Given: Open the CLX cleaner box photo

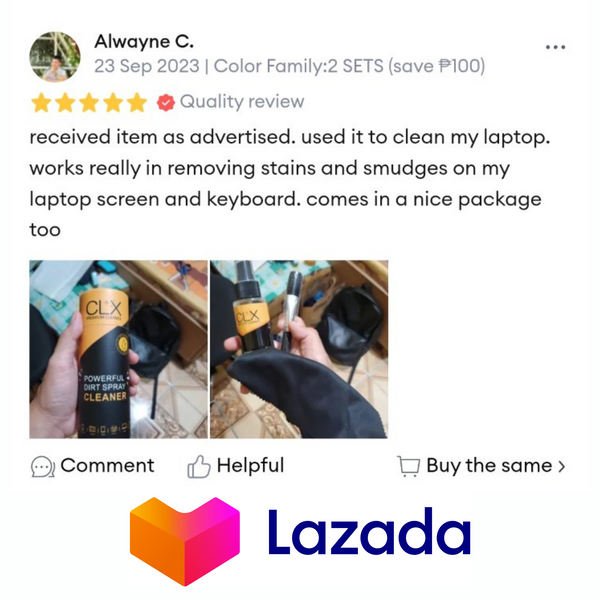Looking at the screenshot, I should [118, 349].
